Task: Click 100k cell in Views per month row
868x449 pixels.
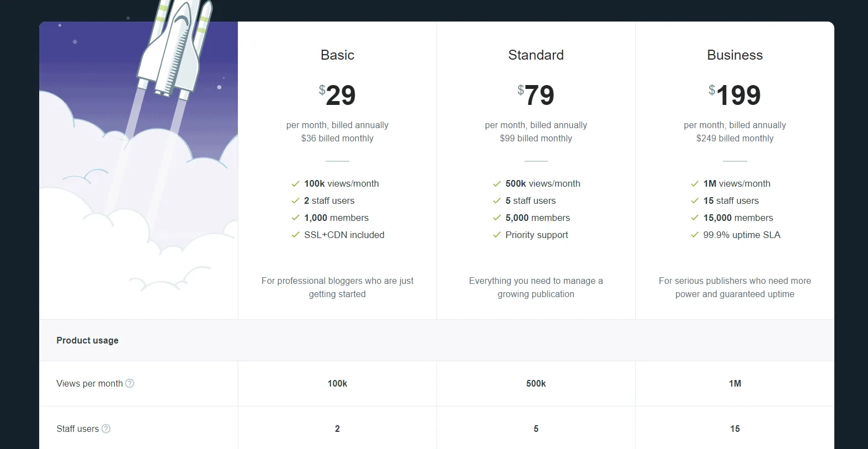Action: 337,384
